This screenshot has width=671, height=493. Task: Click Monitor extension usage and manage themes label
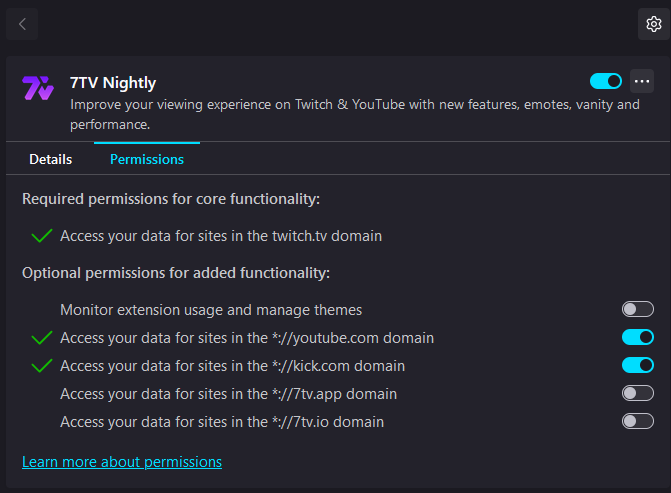click(211, 310)
